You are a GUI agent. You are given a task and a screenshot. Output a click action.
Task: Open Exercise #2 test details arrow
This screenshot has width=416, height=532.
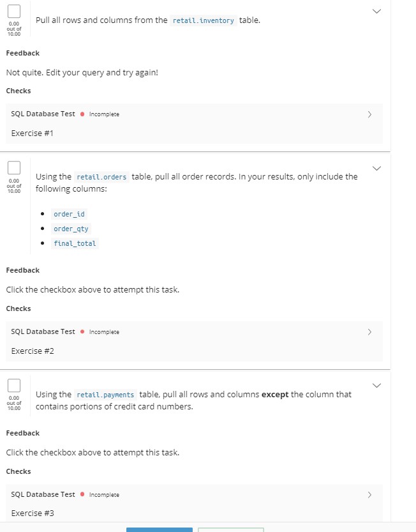click(x=369, y=331)
